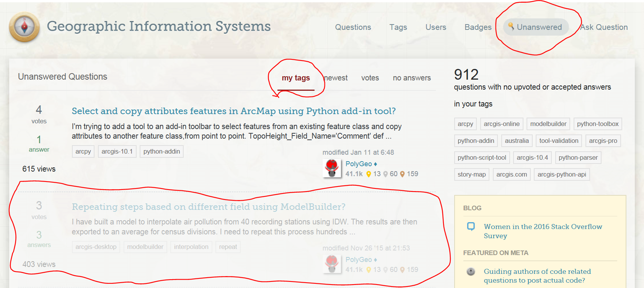Click modified Nov 26 '15 at 21:53
644x288 pixels.
(x=366, y=248)
